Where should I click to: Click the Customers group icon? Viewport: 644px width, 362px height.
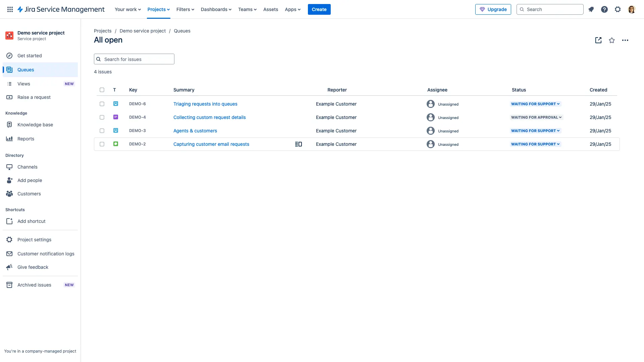[9, 194]
